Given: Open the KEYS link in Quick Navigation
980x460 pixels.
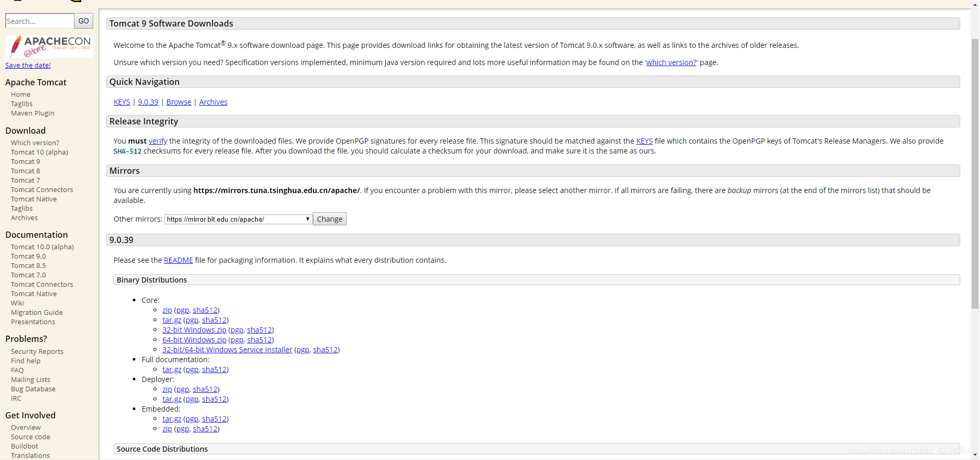Looking at the screenshot, I should (122, 102).
